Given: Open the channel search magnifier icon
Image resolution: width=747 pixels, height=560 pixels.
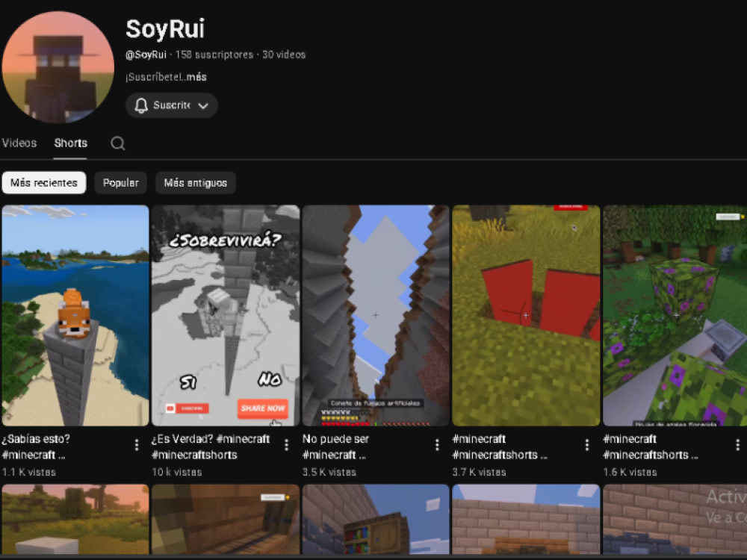Looking at the screenshot, I should [x=118, y=143].
